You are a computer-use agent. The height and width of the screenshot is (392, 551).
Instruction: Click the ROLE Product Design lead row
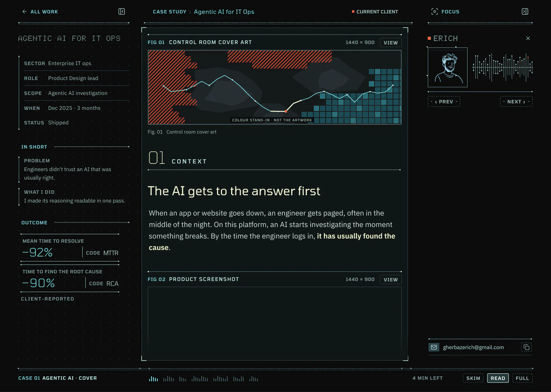pyautogui.click(x=77, y=78)
